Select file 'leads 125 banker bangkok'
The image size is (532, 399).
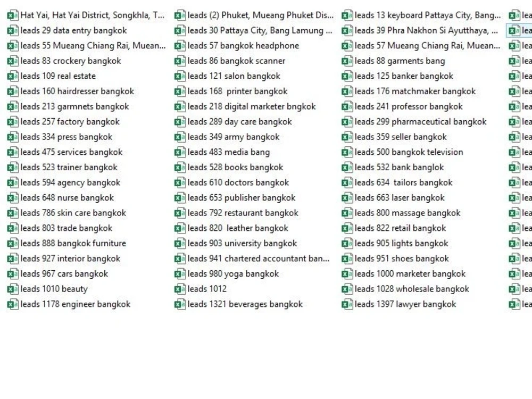404,76
